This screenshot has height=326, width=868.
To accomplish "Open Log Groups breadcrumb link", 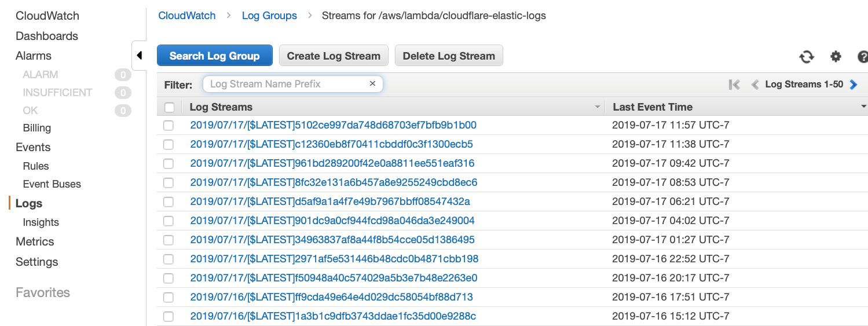I will pyautogui.click(x=269, y=16).
